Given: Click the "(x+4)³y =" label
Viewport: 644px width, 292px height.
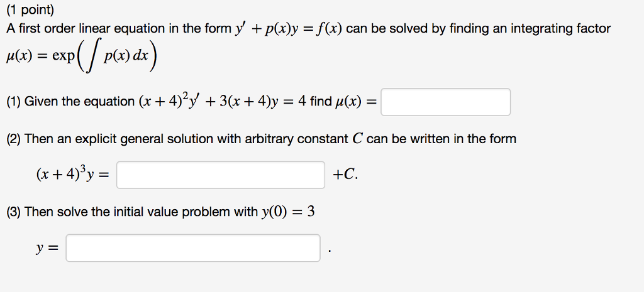Looking at the screenshot, I should point(73,175).
